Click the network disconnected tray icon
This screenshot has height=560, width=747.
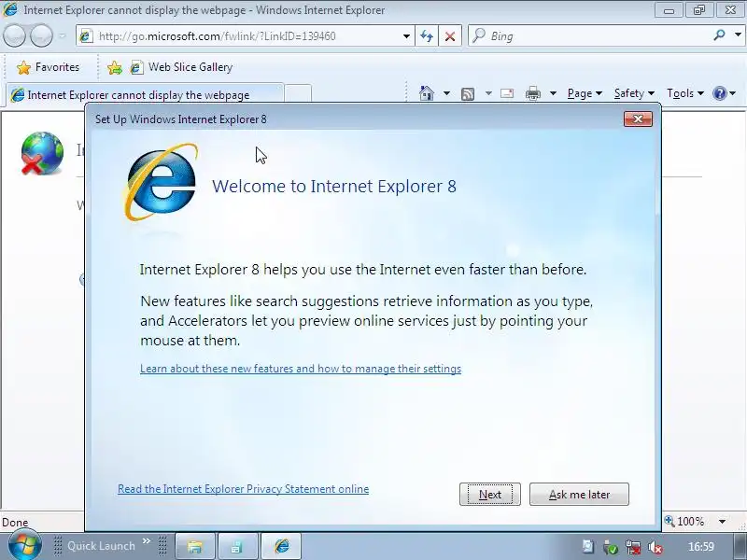[x=633, y=547]
